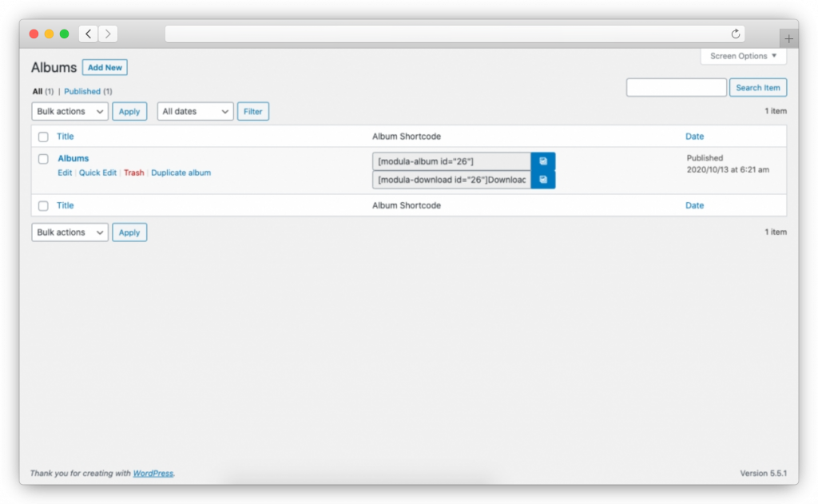
Task: Sort the list by the Date column header
Action: [694, 137]
